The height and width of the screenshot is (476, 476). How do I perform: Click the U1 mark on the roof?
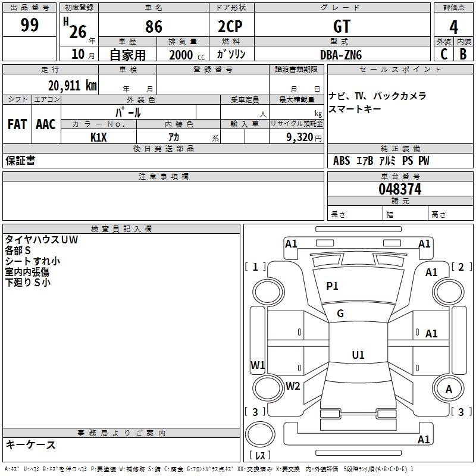click(358, 355)
